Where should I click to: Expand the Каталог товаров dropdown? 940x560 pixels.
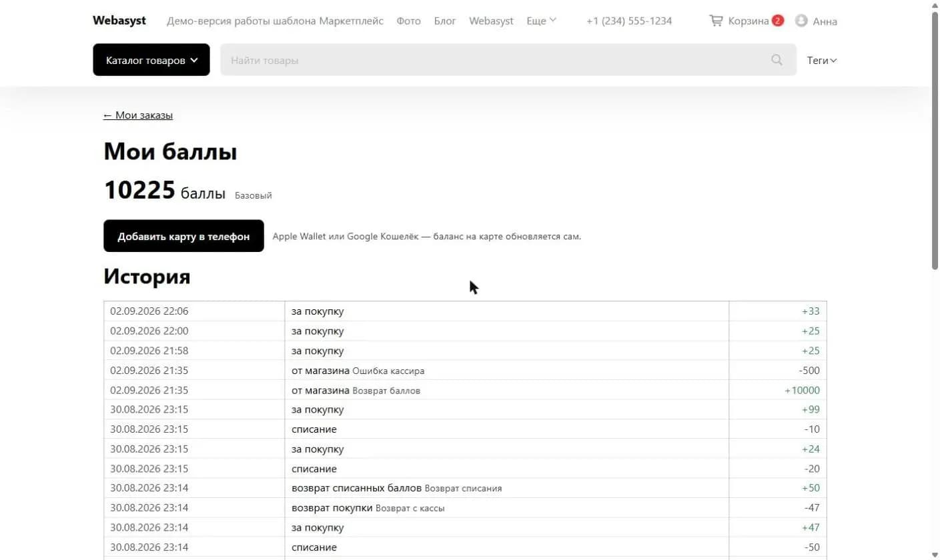151,60
